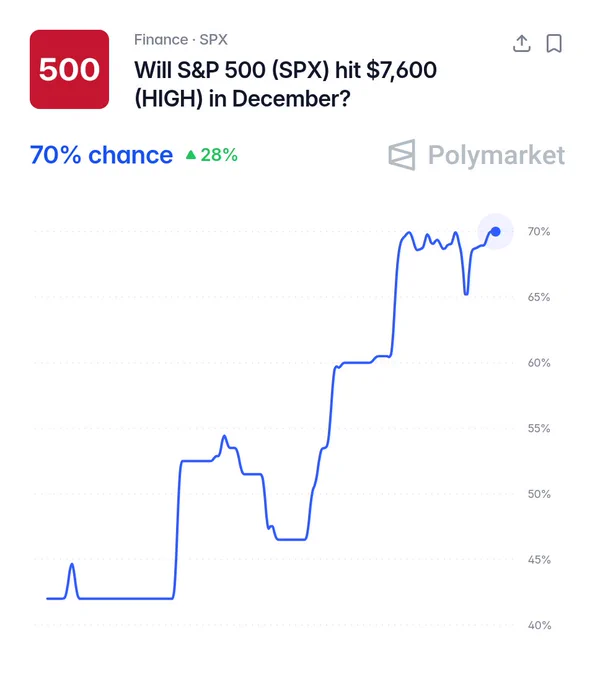The height and width of the screenshot is (680, 595).
Task: Click the share upload icon
Action: (x=522, y=43)
